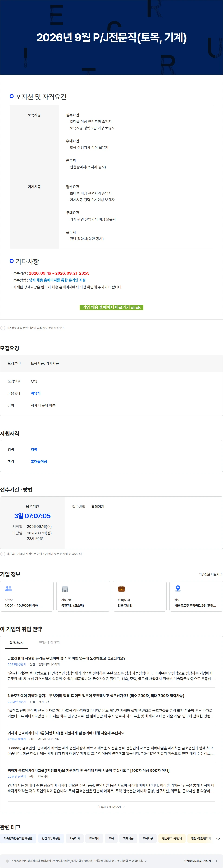This screenshot has height=868, width=223.
Task: Click the 서울 종로구 우정국로 26 address
Action: [195, 606]
